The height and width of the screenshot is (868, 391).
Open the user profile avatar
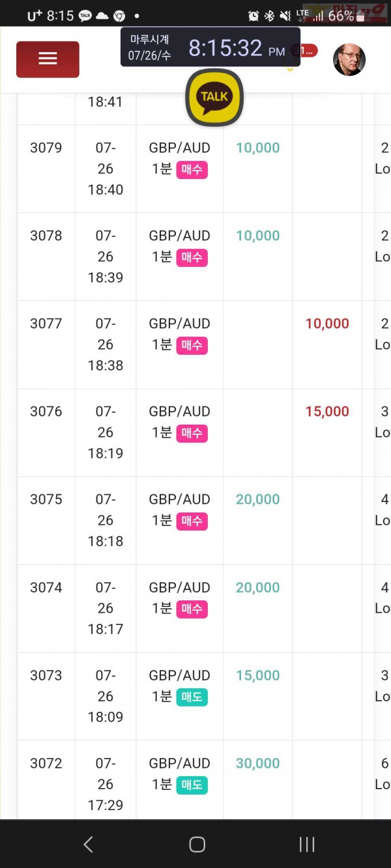click(349, 60)
